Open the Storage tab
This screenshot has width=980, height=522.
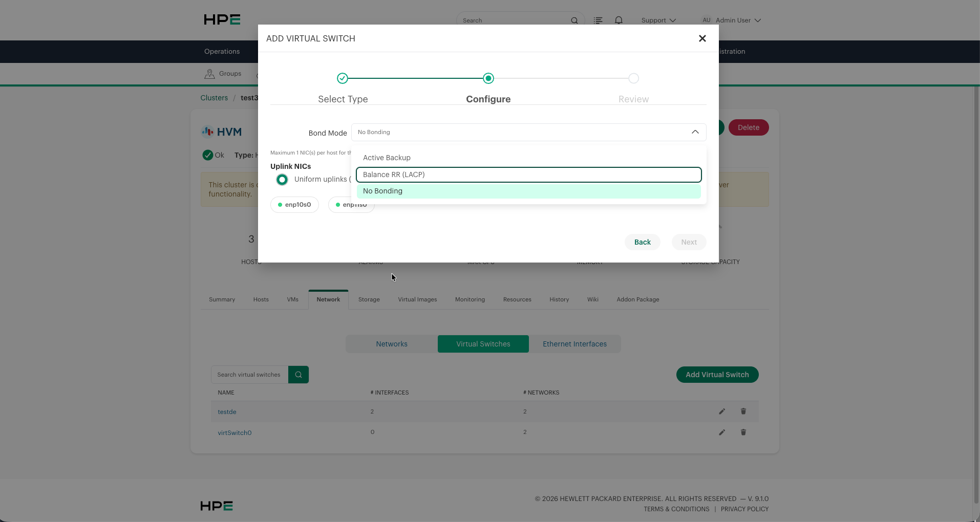click(x=369, y=299)
